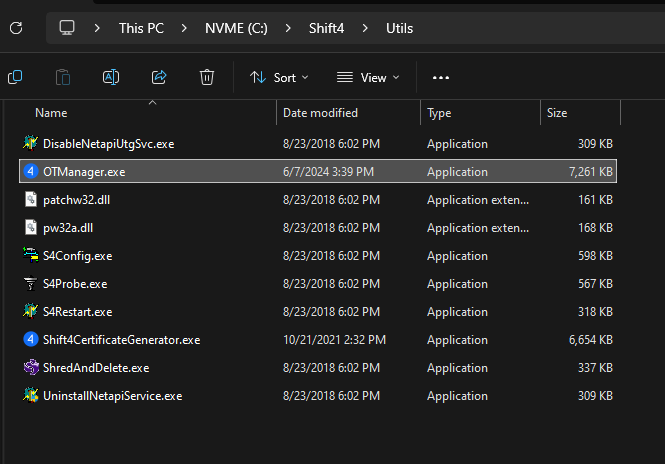Viewport: 665px width, 464px height.
Task: Select the S4Probe.exe file icon
Action: [x=30, y=284]
